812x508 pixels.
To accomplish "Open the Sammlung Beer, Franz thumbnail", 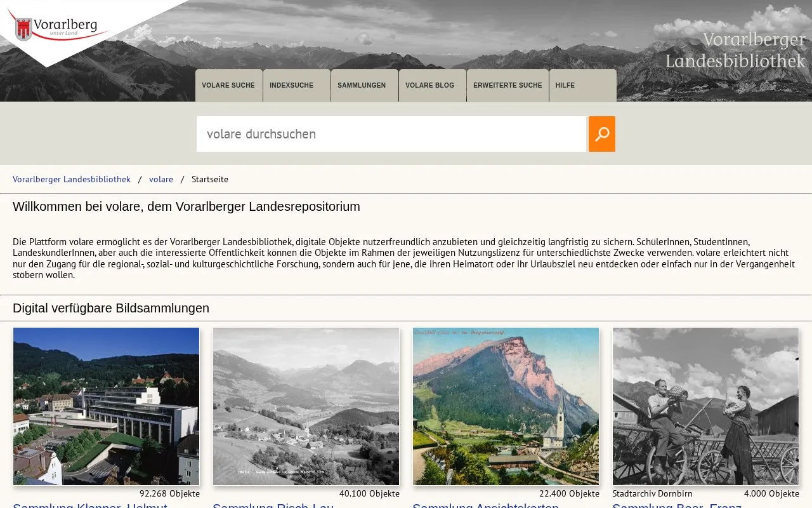I will click(x=705, y=406).
